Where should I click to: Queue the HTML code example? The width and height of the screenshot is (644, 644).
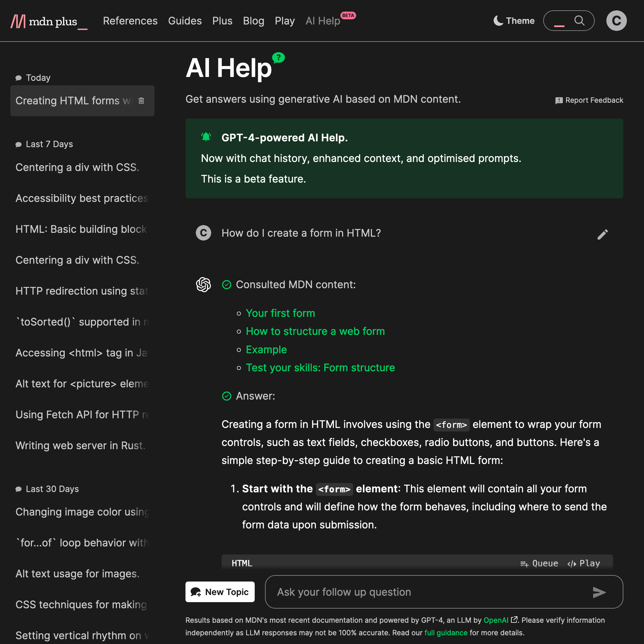[x=539, y=563]
